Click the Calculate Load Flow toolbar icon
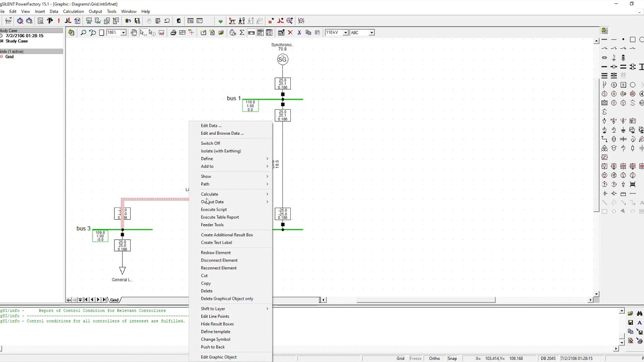The width and height of the screenshot is (644, 362). pos(50,21)
